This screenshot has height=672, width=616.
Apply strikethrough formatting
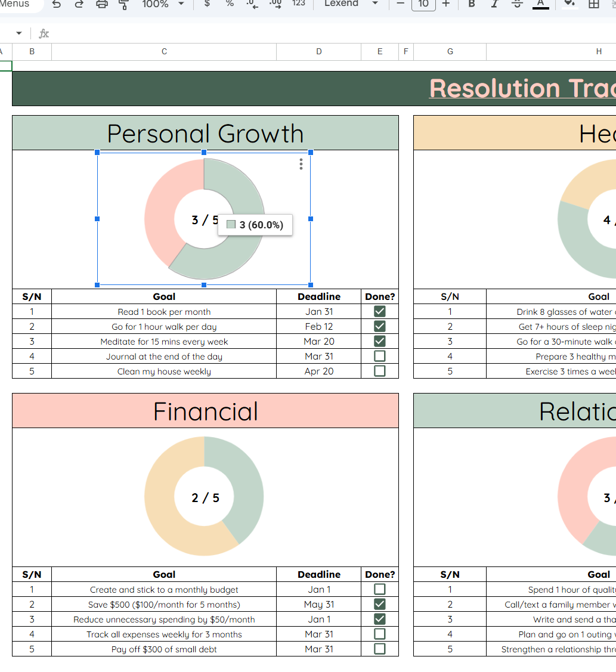coord(518,4)
